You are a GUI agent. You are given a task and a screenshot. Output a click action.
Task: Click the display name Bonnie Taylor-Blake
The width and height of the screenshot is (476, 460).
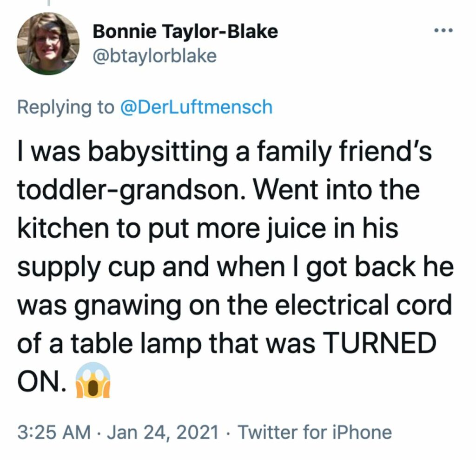click(185, 32)
